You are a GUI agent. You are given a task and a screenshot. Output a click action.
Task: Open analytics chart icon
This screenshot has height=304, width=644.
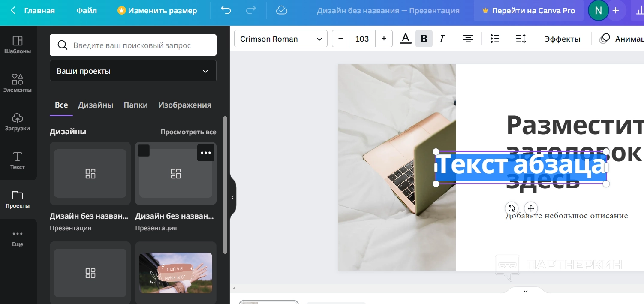639,11
